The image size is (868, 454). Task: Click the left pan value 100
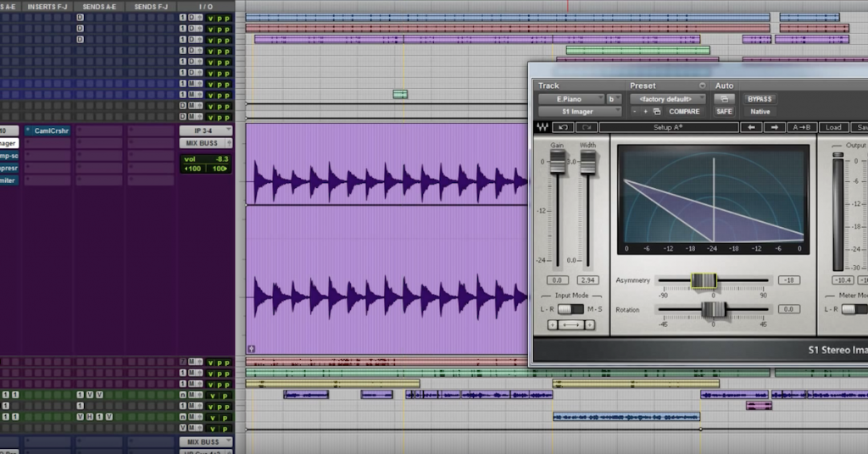(192, 169)
